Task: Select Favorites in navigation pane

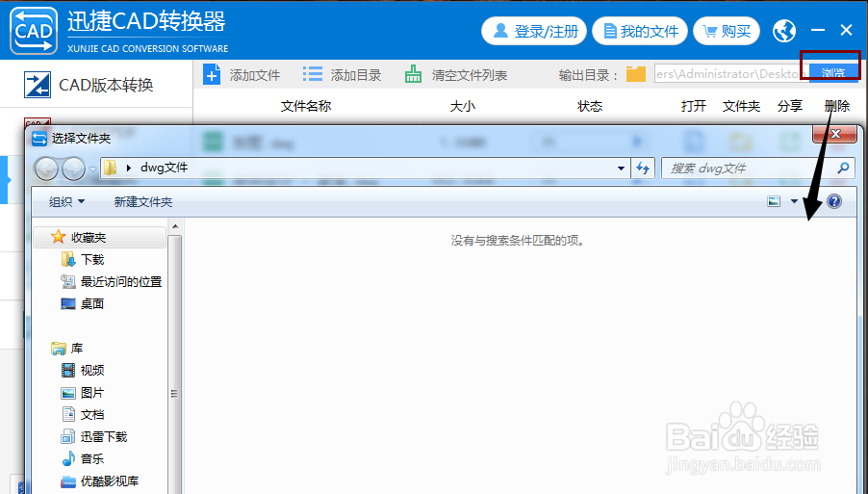Action: tap(100, 238)
